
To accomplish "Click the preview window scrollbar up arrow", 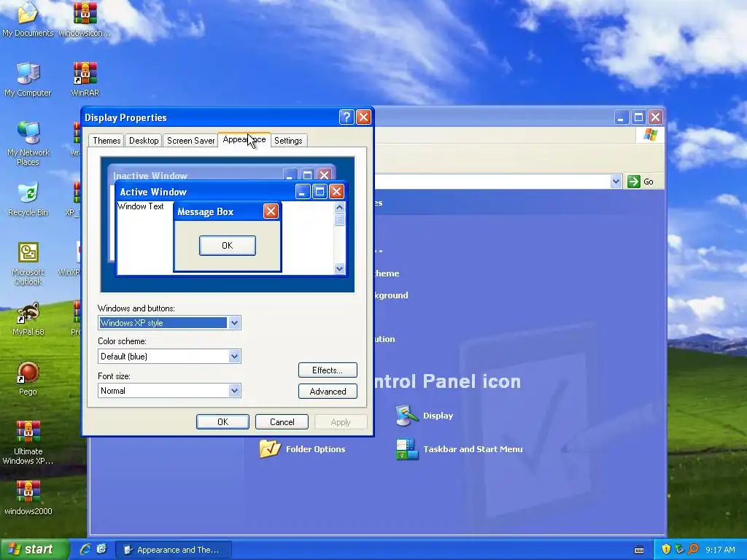I will click(x=339, y=207).
